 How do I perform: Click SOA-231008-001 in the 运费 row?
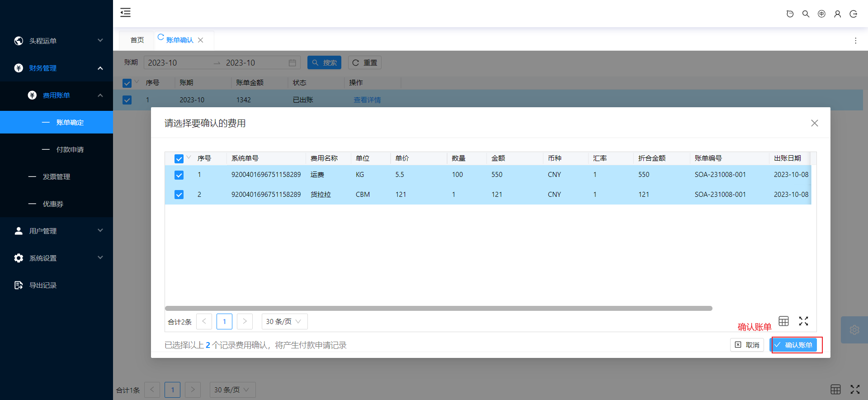(x=720, y=175)
